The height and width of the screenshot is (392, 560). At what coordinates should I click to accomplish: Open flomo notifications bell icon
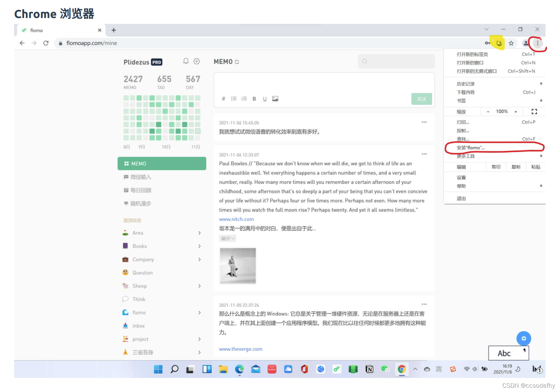tap(186, 61)
